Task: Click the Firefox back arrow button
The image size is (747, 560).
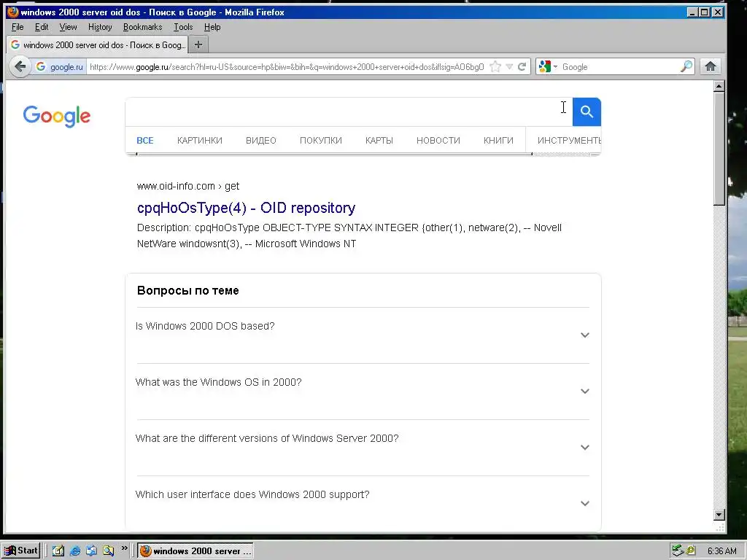Action: [x=20, y=66]
